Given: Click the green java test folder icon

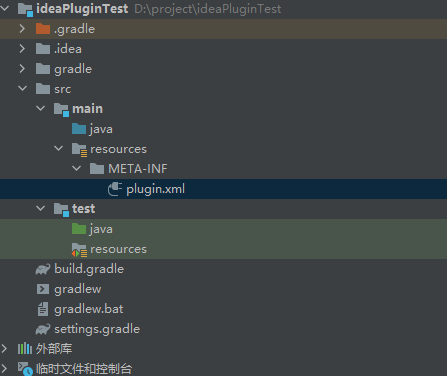Looking at the screenshot, I should (79, 229).
